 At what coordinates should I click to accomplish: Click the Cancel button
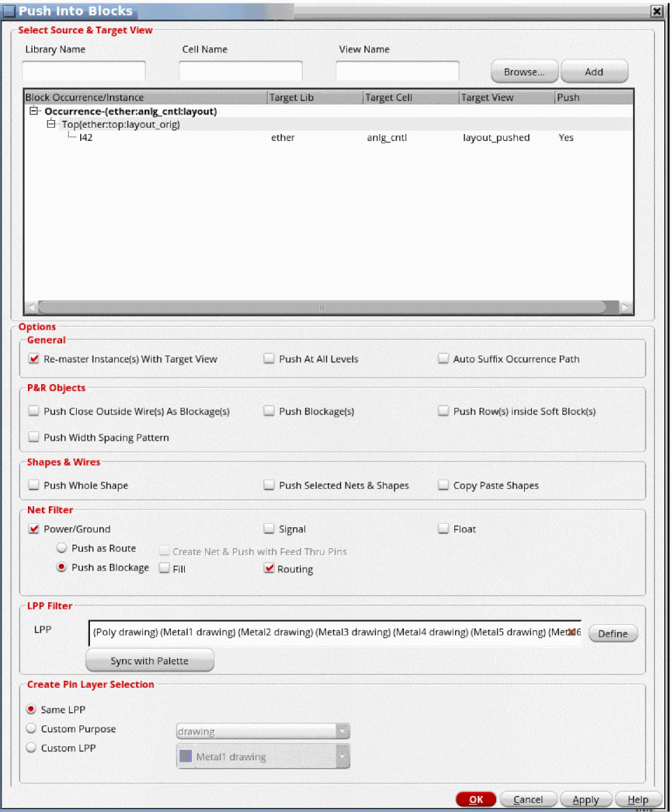(x=528, y=799)
